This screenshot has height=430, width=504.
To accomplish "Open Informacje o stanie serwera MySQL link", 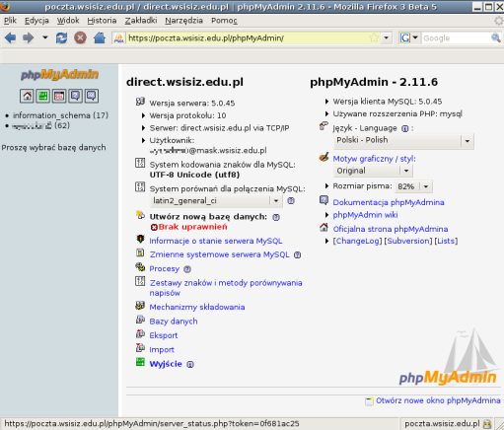I will (216, 241).
